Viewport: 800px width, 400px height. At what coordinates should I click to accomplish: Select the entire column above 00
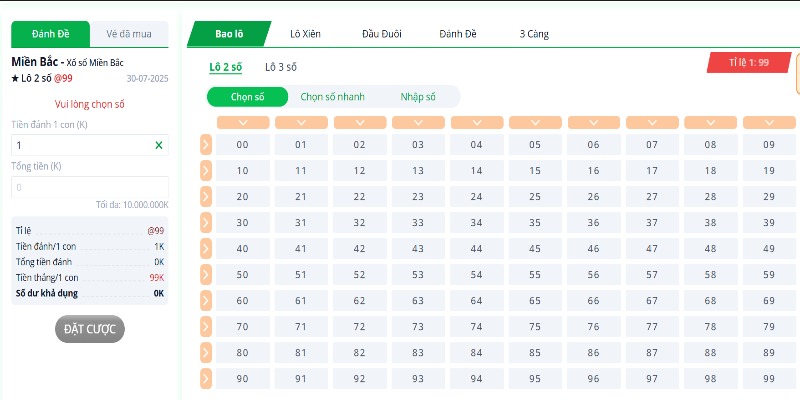[242, 122]
